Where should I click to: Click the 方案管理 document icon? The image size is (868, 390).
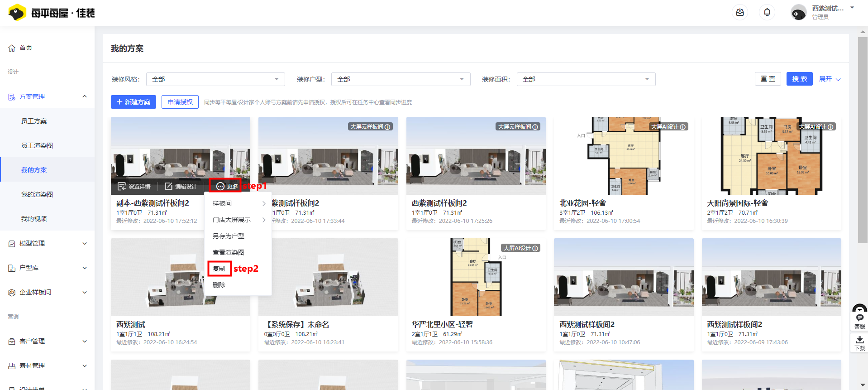[x=12, y=96]
